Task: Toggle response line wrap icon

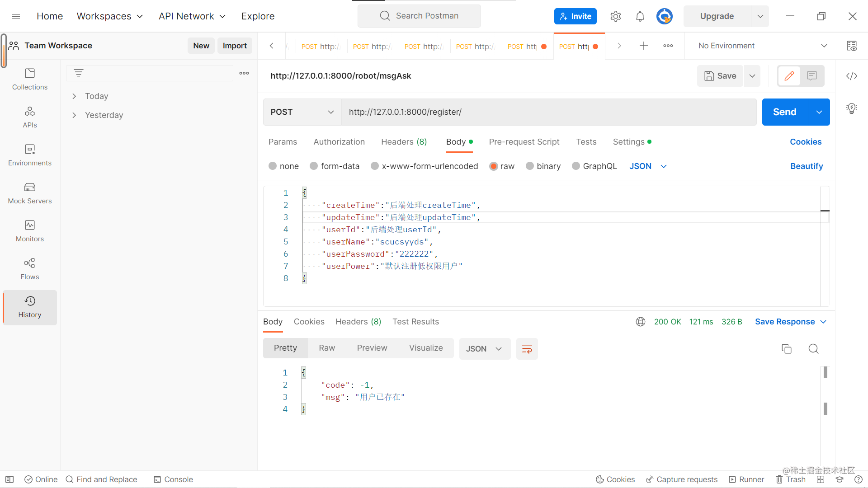Action: [x=527, y=349]
